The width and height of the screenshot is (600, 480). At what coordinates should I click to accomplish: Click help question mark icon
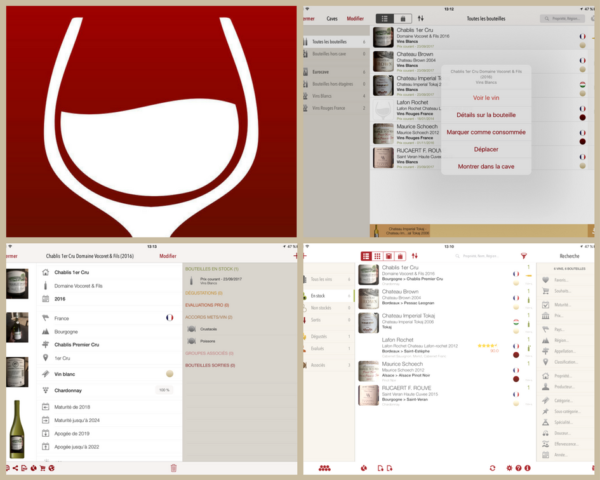(x=518, y=468)
